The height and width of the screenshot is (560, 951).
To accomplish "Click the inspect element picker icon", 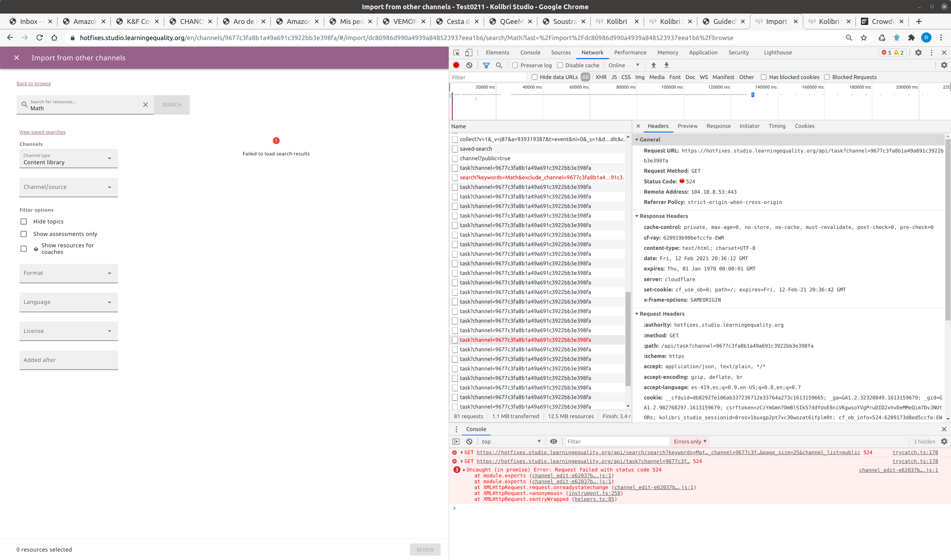I will tap(456, 53).
